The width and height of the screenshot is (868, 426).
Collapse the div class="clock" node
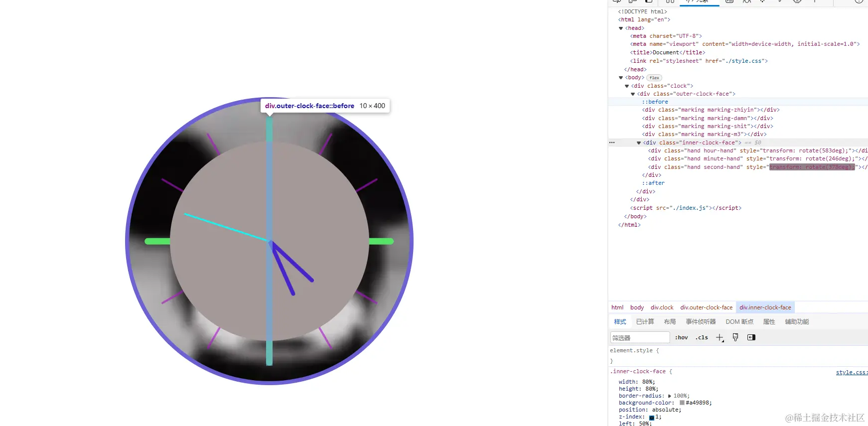pyautogui.click(x=627, y=86)
